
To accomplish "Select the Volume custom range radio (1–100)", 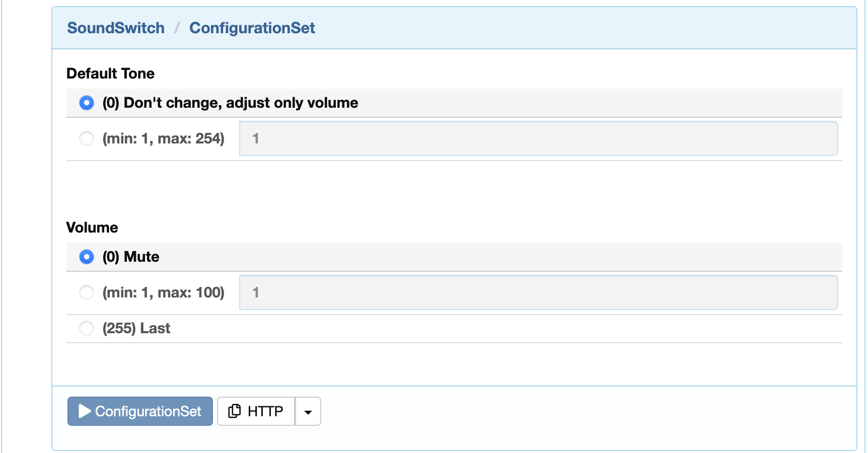I will point(87,292).
